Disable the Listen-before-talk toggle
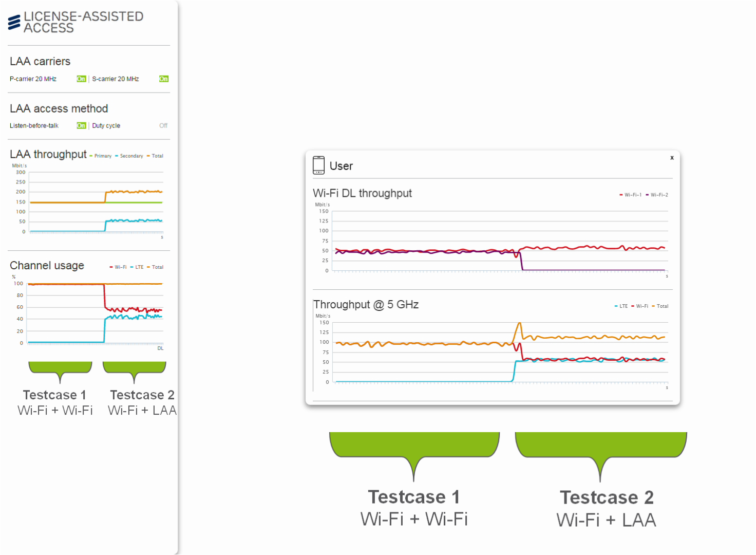Viewport: 756px width, 555px height. point(81,126)
